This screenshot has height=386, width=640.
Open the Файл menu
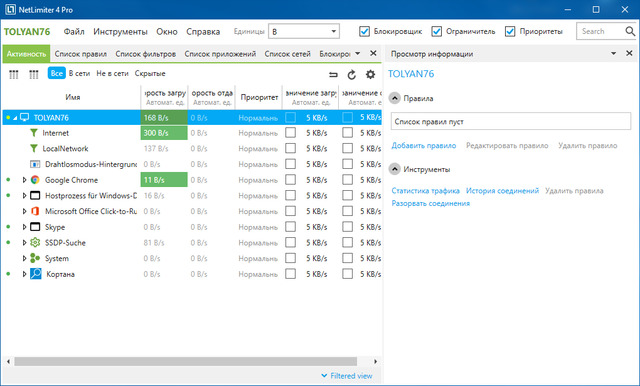74,31
